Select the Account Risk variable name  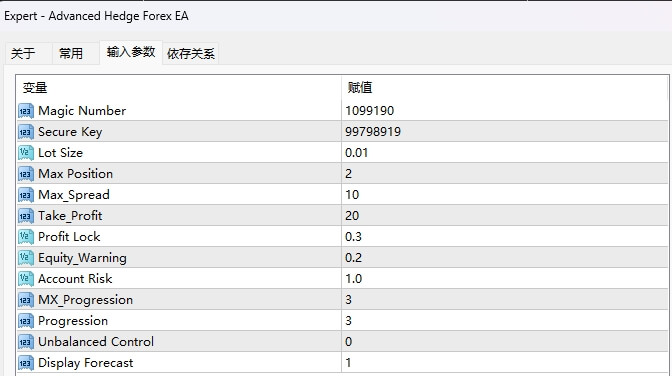pos(75,279)
